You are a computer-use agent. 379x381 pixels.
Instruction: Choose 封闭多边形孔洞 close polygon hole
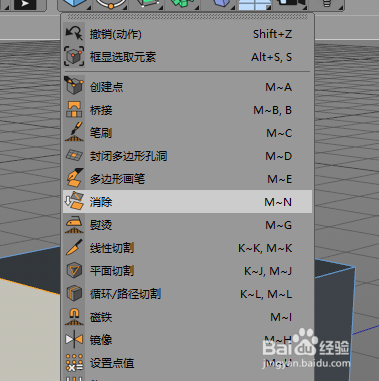pos(187,156)
